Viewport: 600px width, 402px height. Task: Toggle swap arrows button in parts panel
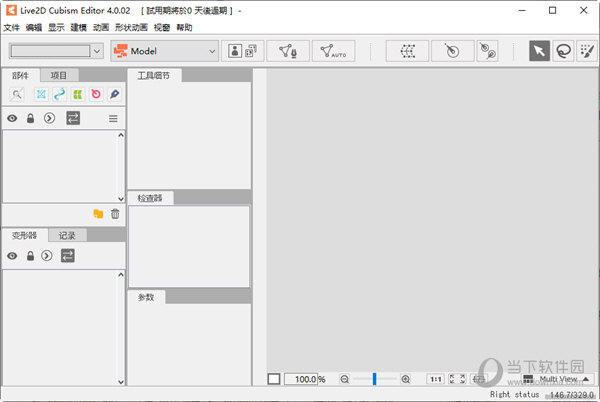tap(73, 118)
